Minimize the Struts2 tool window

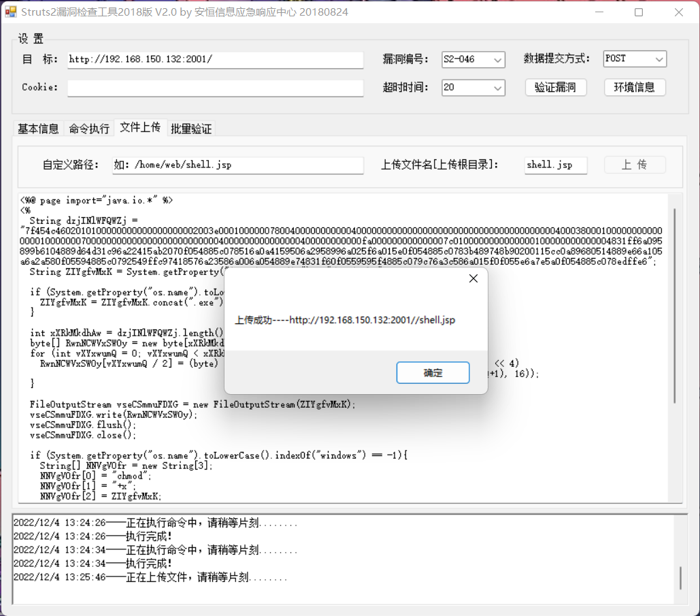pyautogui.click(x=599, y=12)
